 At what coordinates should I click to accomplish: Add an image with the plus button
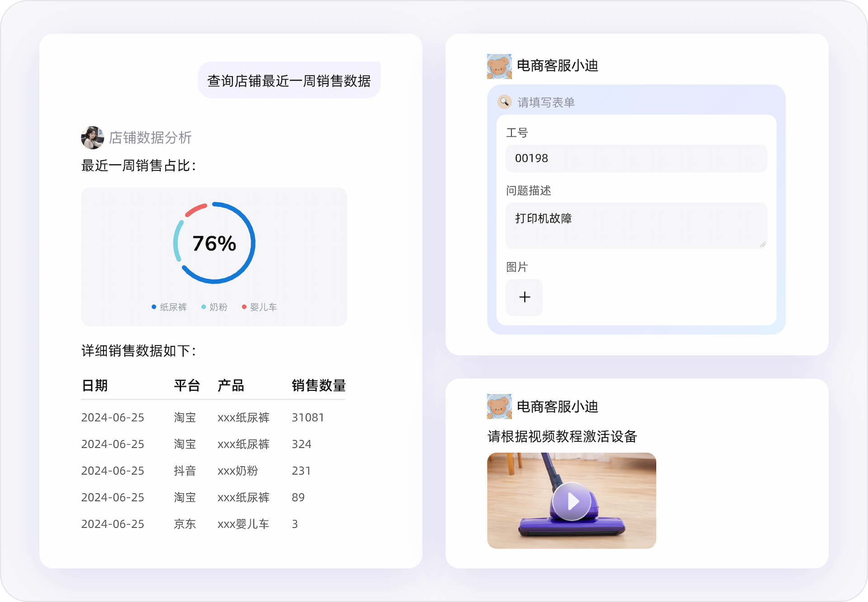click(524, 297)
